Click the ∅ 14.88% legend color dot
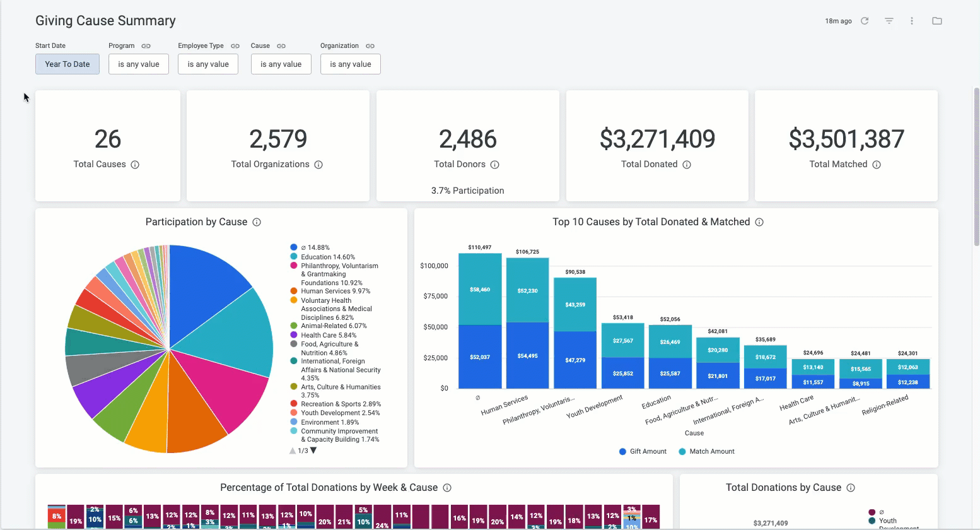980x530 pixels. (x=294, y=247)
